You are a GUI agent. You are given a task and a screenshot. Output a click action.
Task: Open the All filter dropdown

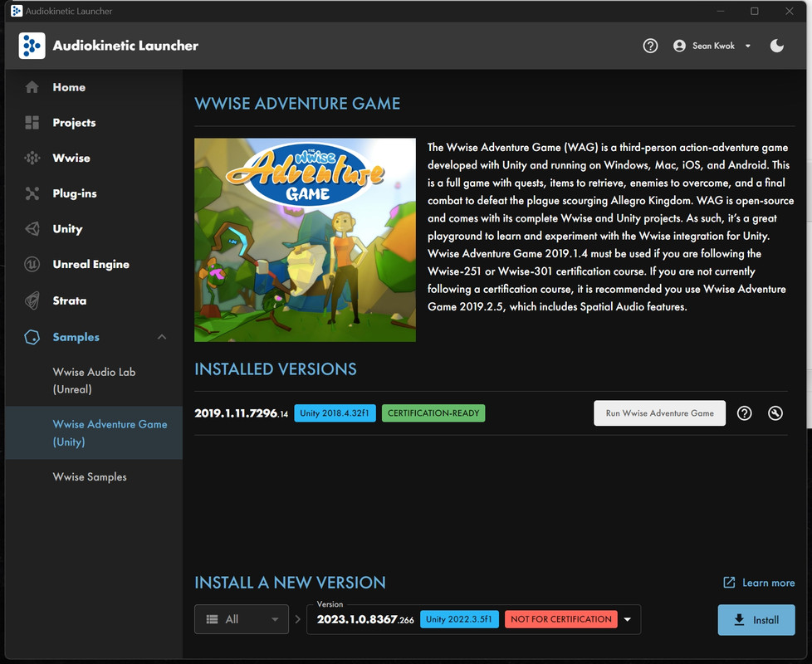[242, 619]
